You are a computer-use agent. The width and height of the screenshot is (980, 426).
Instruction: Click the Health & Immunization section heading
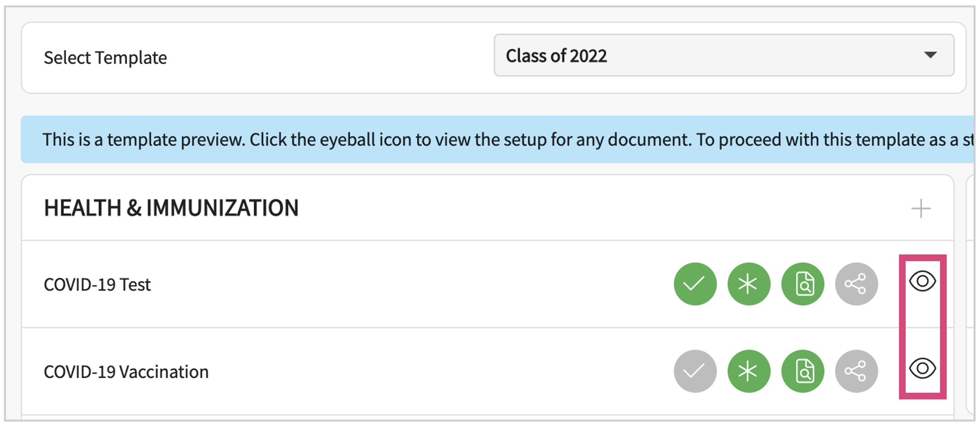[x=171, y=208]
